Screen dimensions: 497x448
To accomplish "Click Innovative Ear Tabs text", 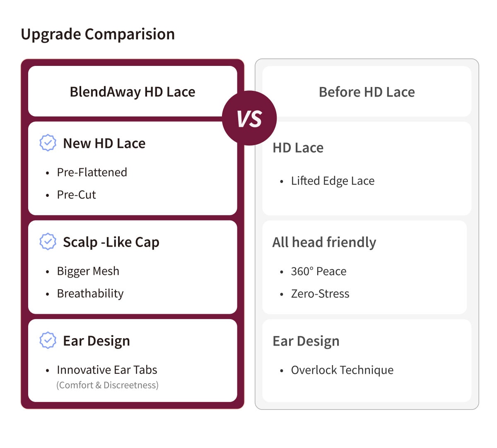I will point(107,370).
